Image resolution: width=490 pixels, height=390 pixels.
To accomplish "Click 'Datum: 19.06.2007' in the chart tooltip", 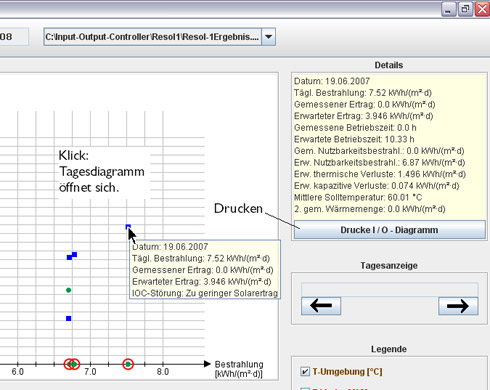I will 170,247.
